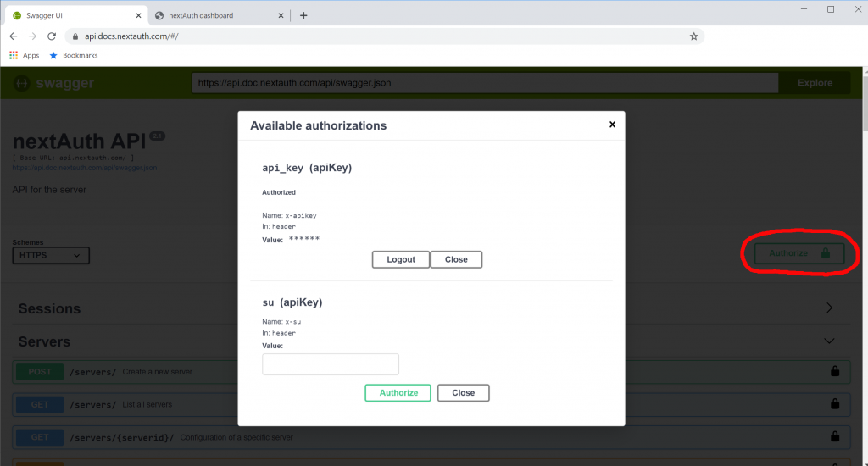Click Close button next to Logout

[456, 259]
